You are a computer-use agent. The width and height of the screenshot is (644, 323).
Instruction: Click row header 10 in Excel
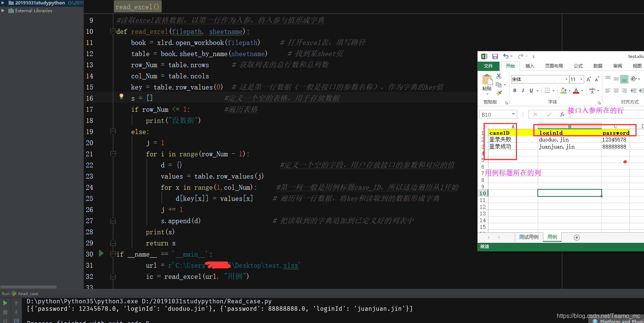point(482,193)
